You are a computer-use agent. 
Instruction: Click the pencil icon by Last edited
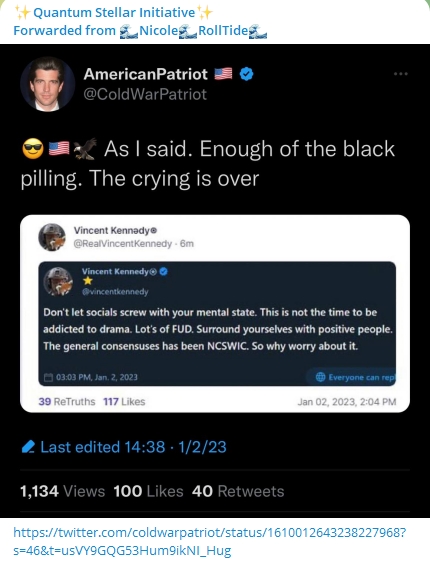tap(28, 447)
